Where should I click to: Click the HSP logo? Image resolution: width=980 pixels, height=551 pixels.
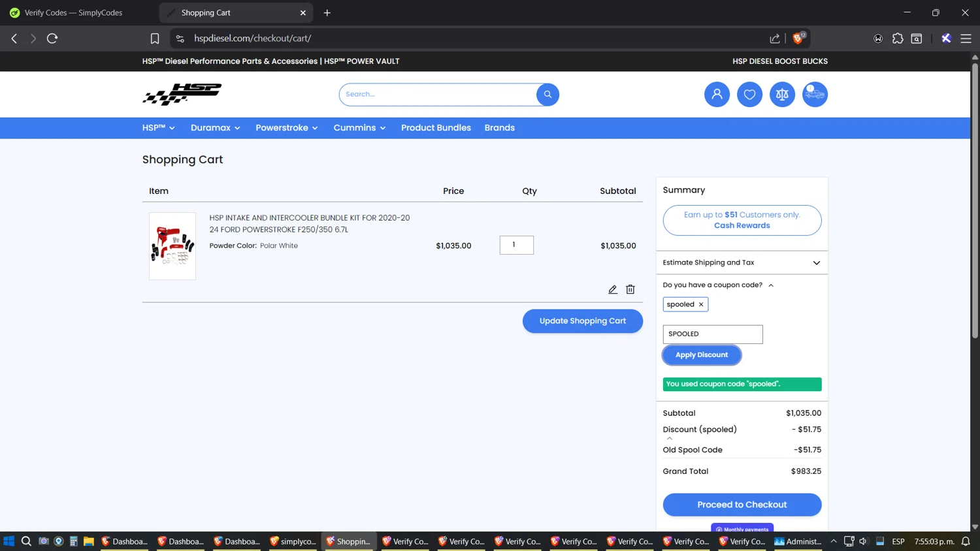click(182, 95)
